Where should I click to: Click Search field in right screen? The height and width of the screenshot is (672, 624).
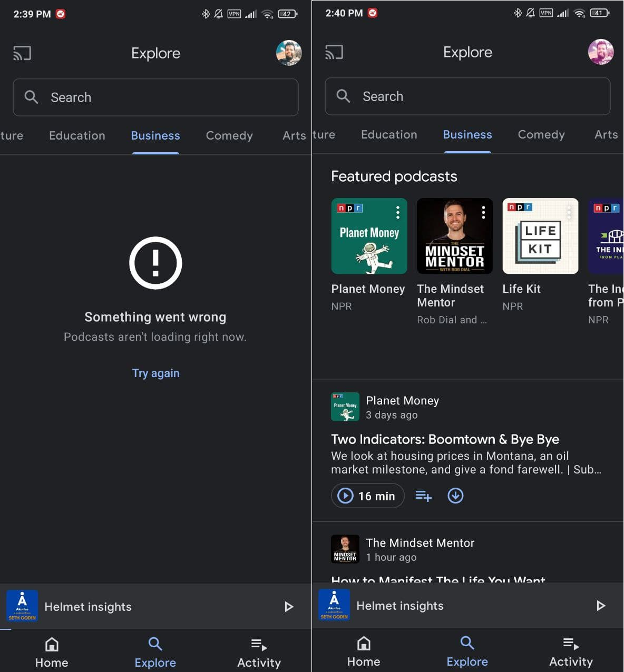[x=467, y=96]
